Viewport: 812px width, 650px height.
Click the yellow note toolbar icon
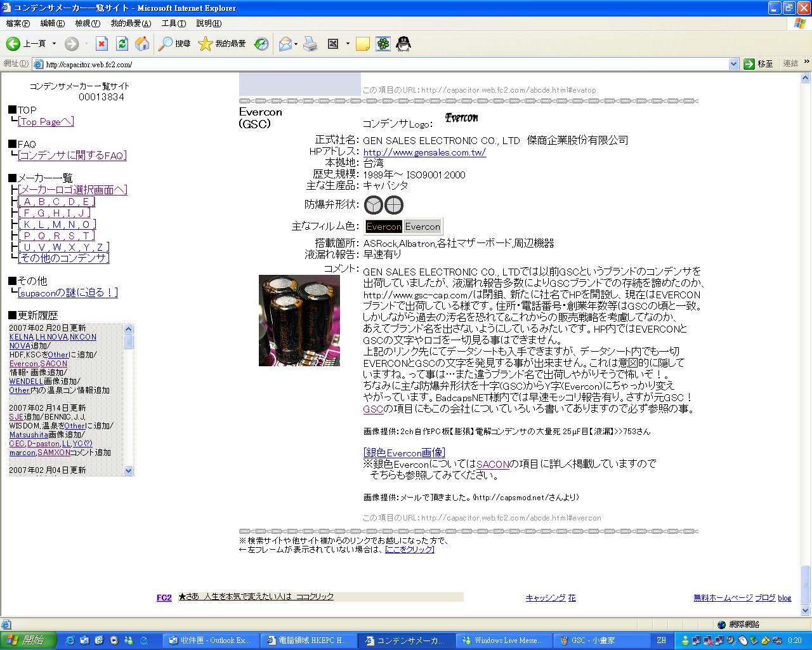[x=363, y=44]
